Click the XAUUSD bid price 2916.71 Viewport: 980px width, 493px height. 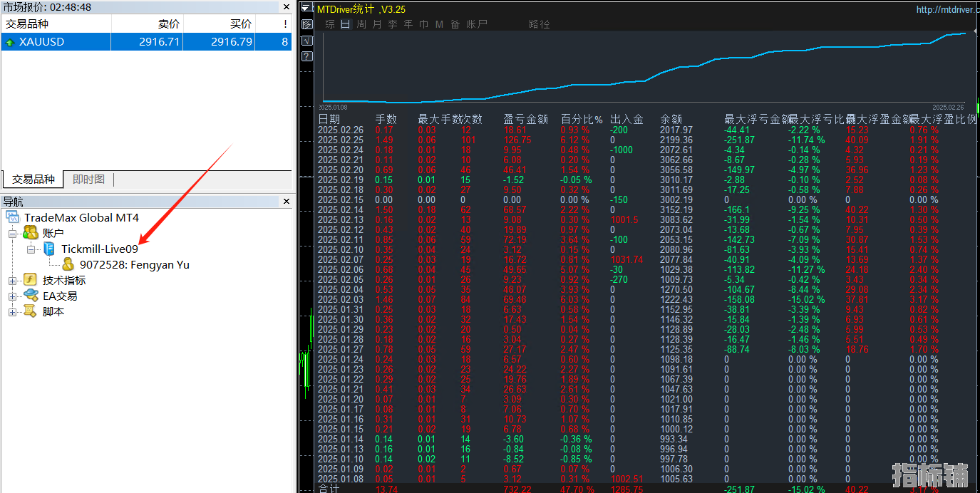[x=160, y=42]
